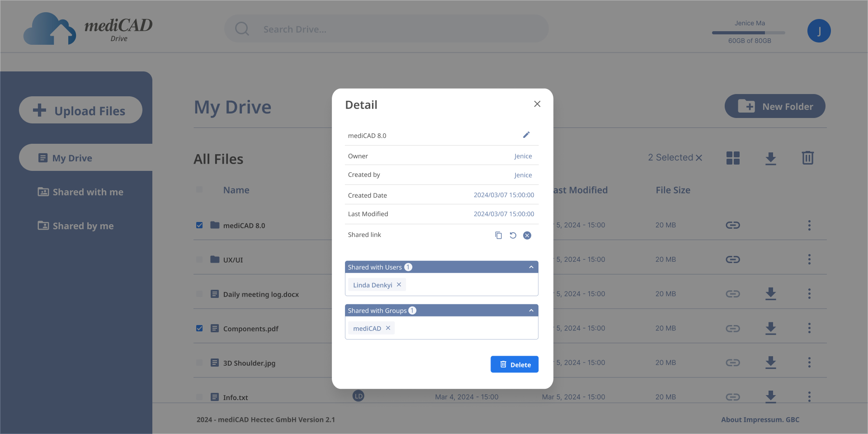Remove the shared link
The image size is (868, 434).
tap(527, 235)
